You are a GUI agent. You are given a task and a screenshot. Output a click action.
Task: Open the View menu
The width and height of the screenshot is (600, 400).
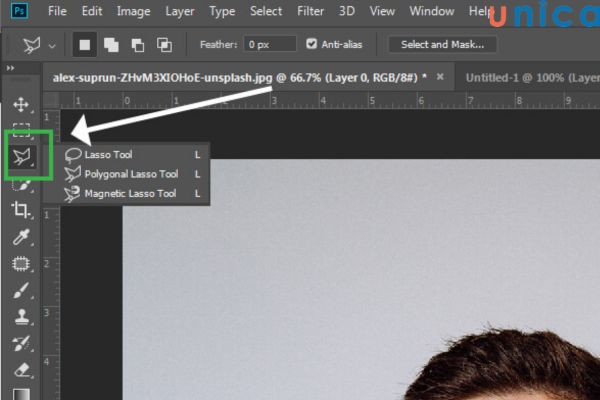tap(382, 11)
